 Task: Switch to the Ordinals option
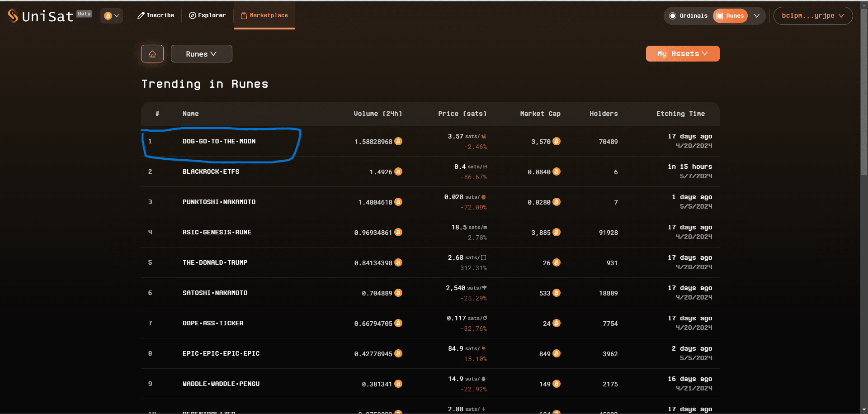pyautogui.click(x=689, y=16)
